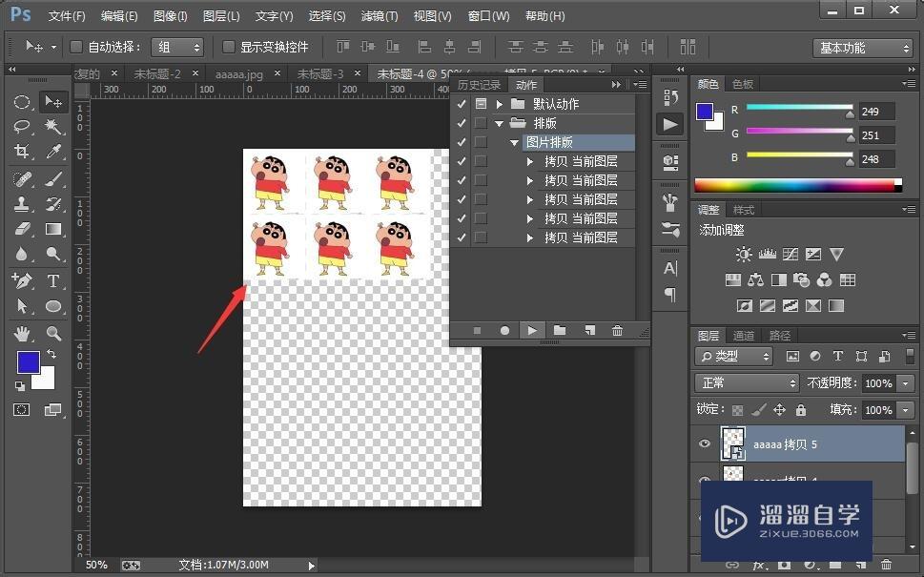Screen dimensions: 924x577
Task: Toggle checkmark for 排版 action set
Action: tap(462, 123)
